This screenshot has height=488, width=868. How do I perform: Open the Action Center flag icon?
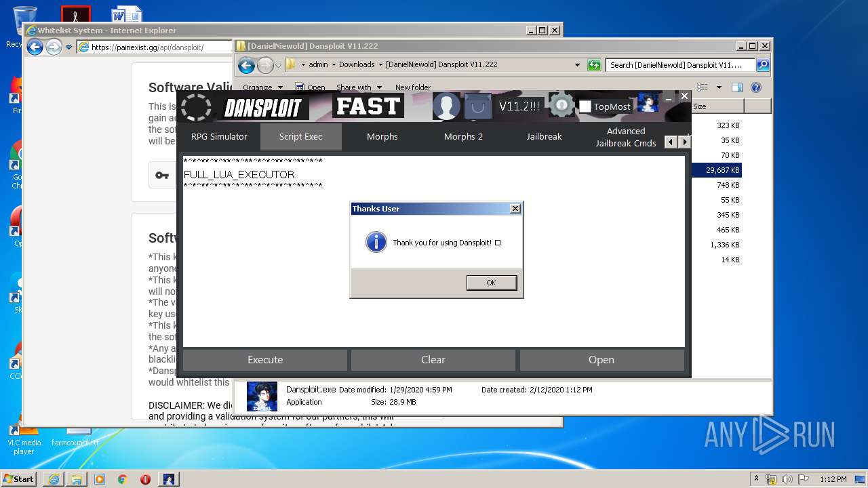802,479
